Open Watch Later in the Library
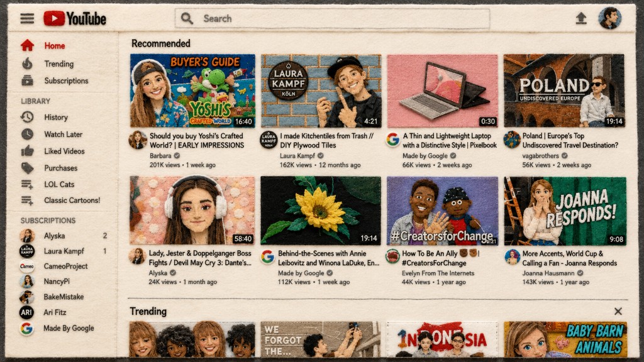This screenshot has height=362, width=644. point(64,134)
